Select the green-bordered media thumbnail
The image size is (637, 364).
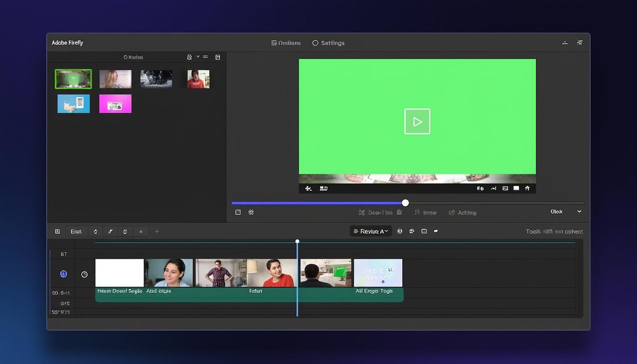click(x=73, y=79)
